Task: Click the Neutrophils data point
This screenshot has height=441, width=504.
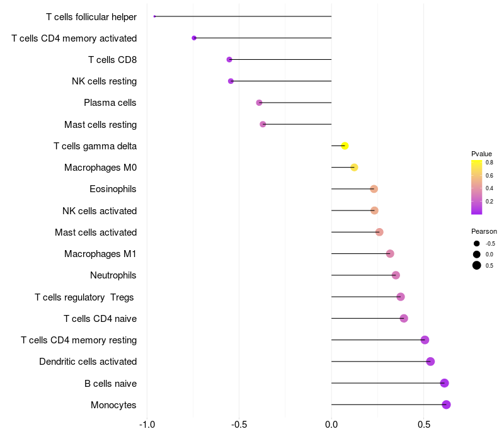Action: (396, 275)
